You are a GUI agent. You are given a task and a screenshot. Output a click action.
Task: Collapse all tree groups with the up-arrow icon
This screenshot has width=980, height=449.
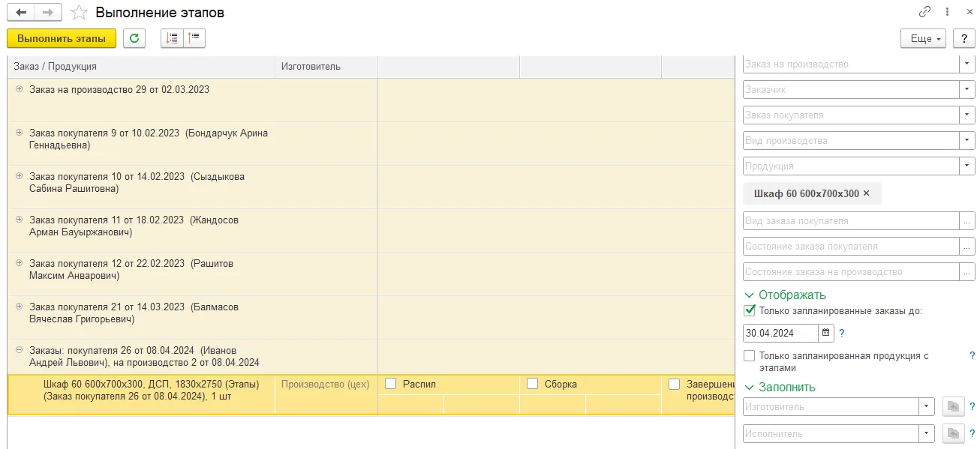[194, 38]
